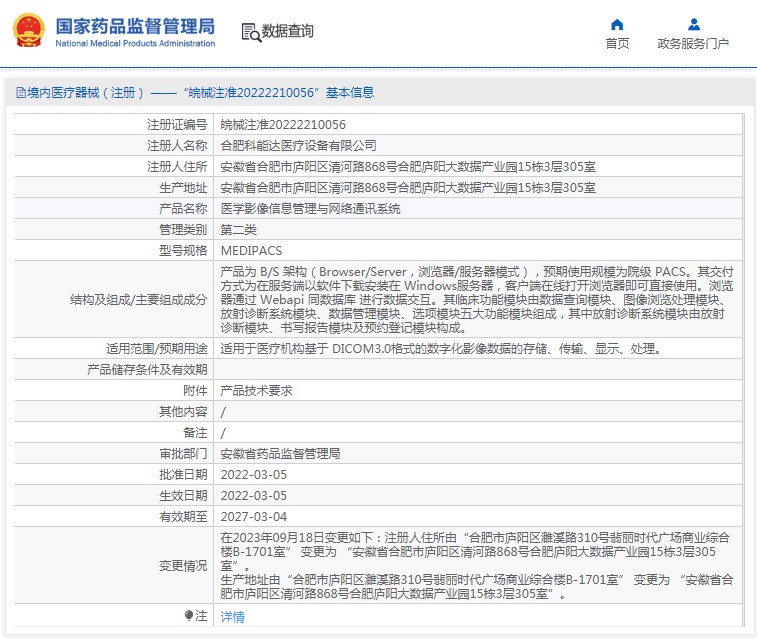Open the 数据查询 search icon
Viewport: 757px width, 639px height.
click(251, 32)
